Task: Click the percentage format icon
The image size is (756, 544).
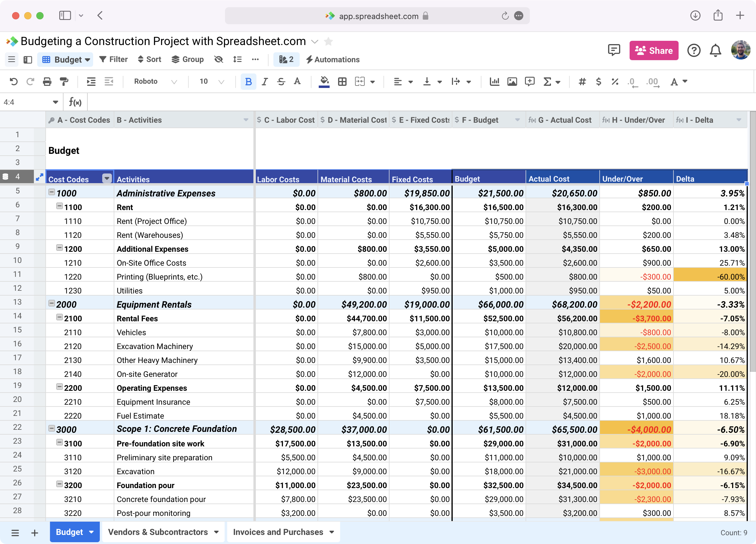Action: 614,81
